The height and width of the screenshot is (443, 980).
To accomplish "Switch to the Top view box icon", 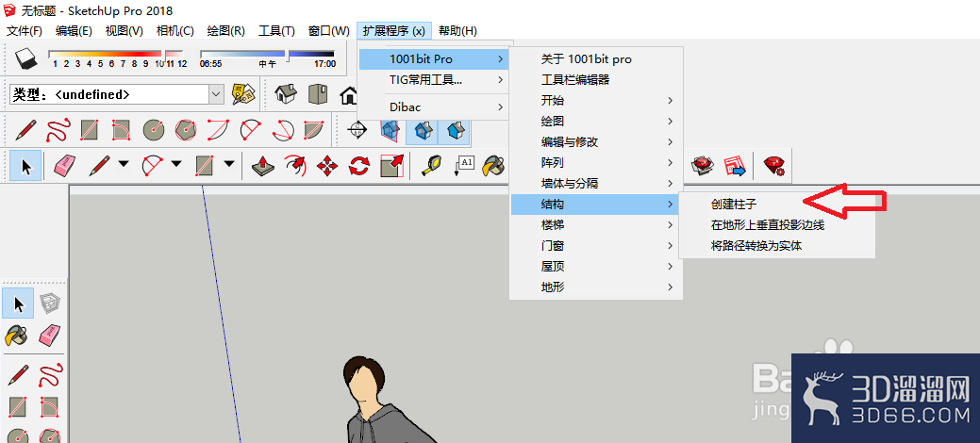I will (x=318, y=94).
